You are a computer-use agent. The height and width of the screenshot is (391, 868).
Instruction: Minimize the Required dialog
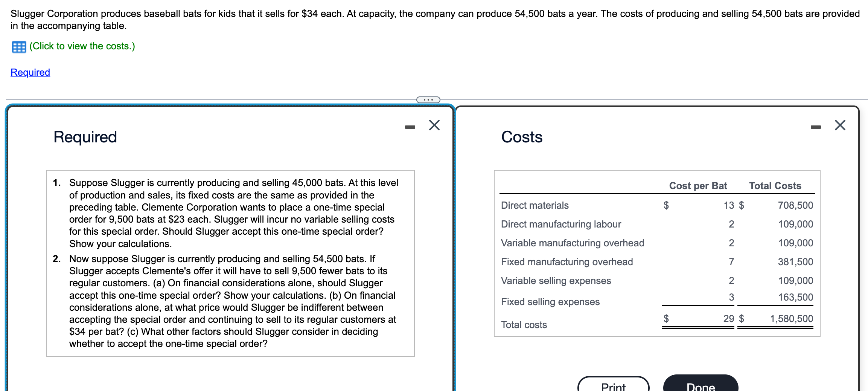(x=410, y=127)
